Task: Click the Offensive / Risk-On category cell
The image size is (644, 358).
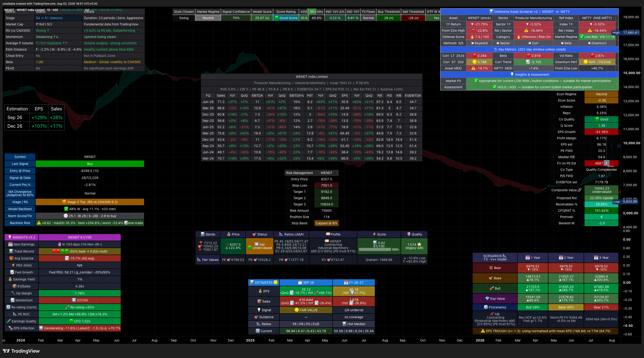Action: (534, 37)
